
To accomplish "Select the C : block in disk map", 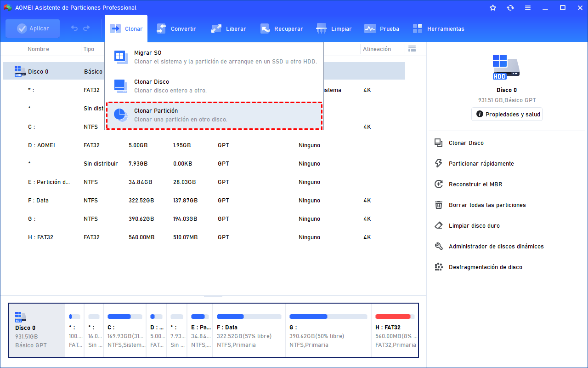I will (124, 330).
